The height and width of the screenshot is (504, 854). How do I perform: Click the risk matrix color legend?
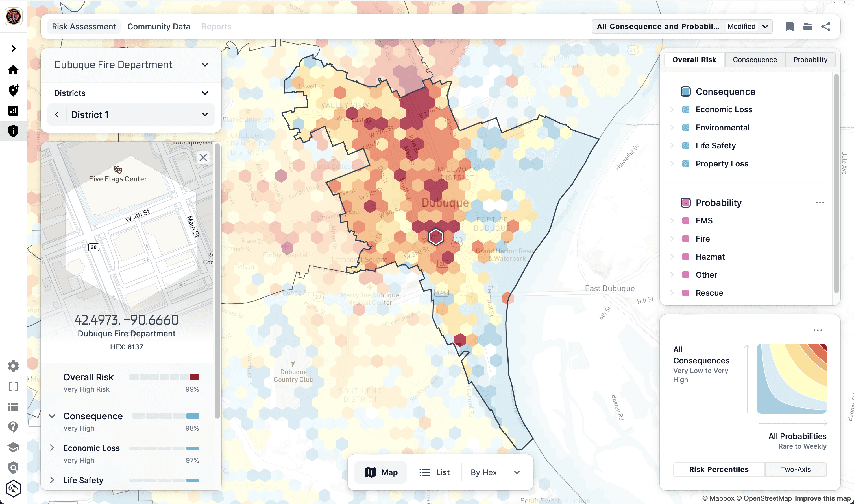[792, 379]
